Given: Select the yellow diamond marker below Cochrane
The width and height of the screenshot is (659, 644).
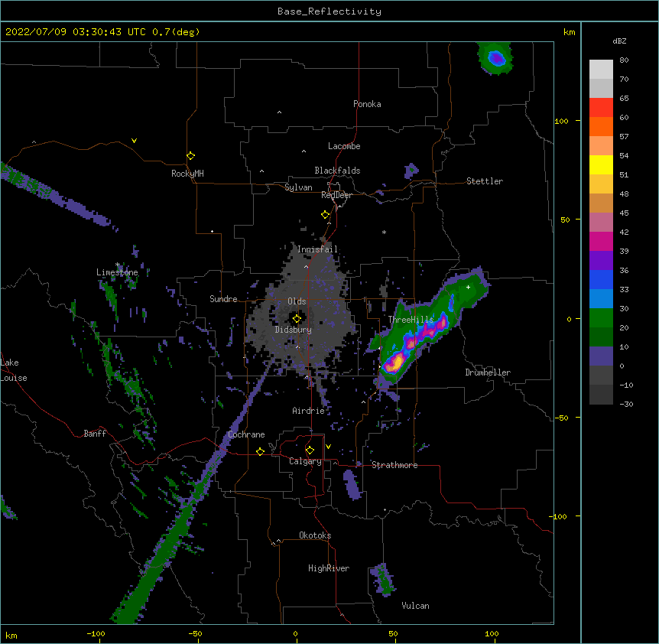Looking at the screenshot, I should point(260,451).
